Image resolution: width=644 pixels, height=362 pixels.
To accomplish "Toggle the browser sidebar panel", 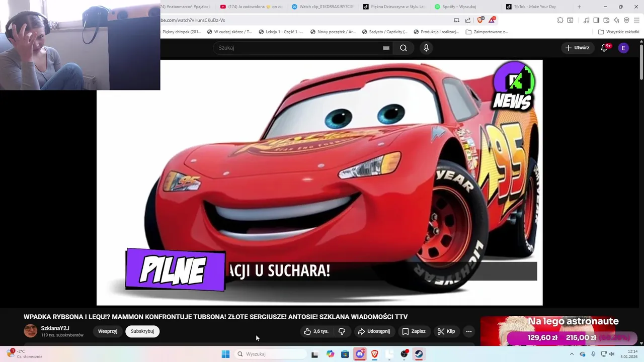I will pos(596,20).
